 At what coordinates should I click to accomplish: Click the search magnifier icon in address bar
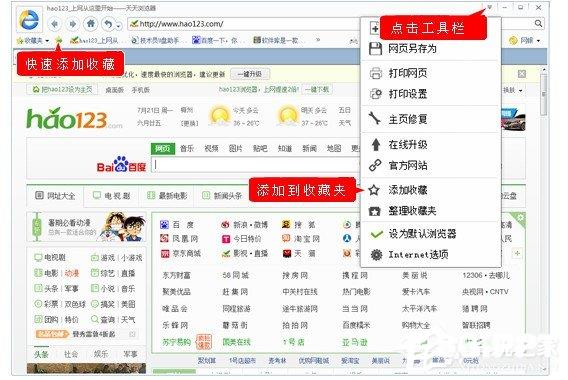(x=539, y=24)
